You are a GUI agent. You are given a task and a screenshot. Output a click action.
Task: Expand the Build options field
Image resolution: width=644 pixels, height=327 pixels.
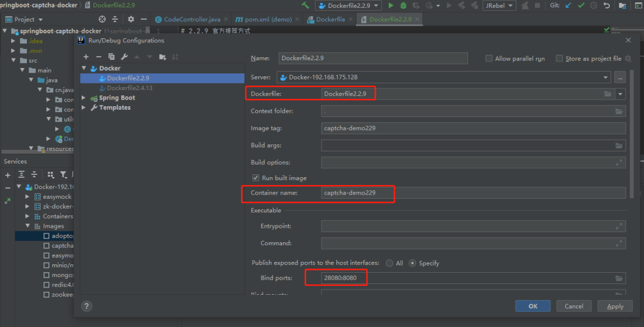click(619, 163)
